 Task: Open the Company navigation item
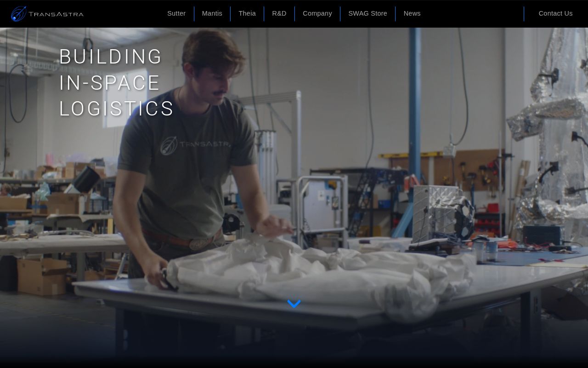(317, 13)
